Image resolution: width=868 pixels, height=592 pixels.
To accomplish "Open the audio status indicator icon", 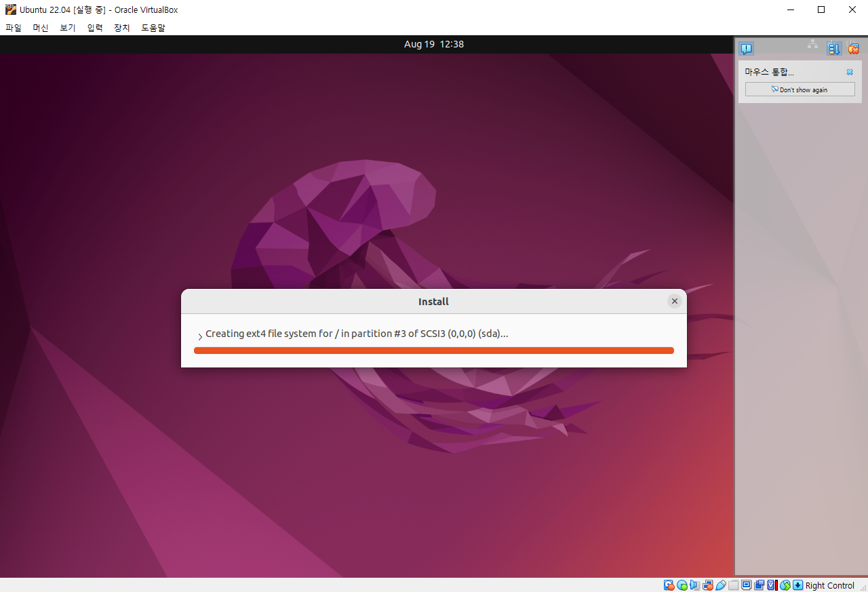I will point(695,585).
